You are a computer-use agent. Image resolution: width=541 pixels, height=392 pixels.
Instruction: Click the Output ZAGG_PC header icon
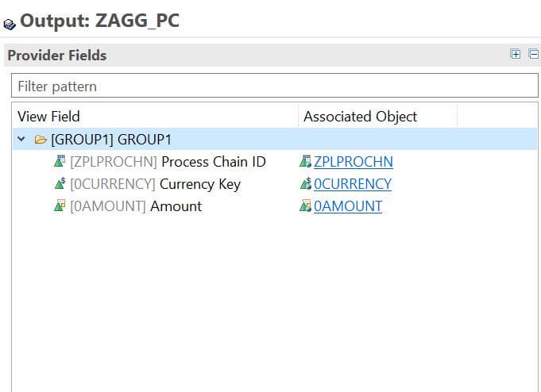click(10, 24)
